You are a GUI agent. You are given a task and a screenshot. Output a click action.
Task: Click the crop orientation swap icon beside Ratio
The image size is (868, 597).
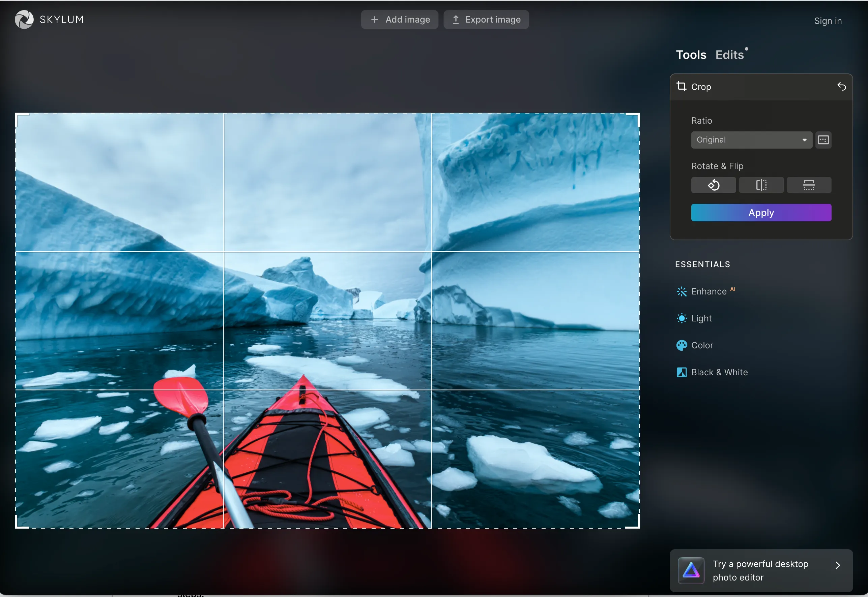(x=823, y=140)
